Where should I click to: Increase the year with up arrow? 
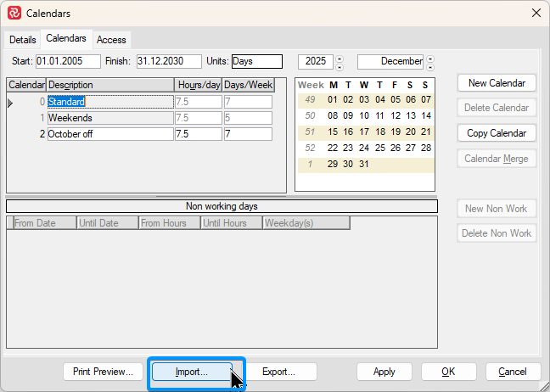point(340,58)
